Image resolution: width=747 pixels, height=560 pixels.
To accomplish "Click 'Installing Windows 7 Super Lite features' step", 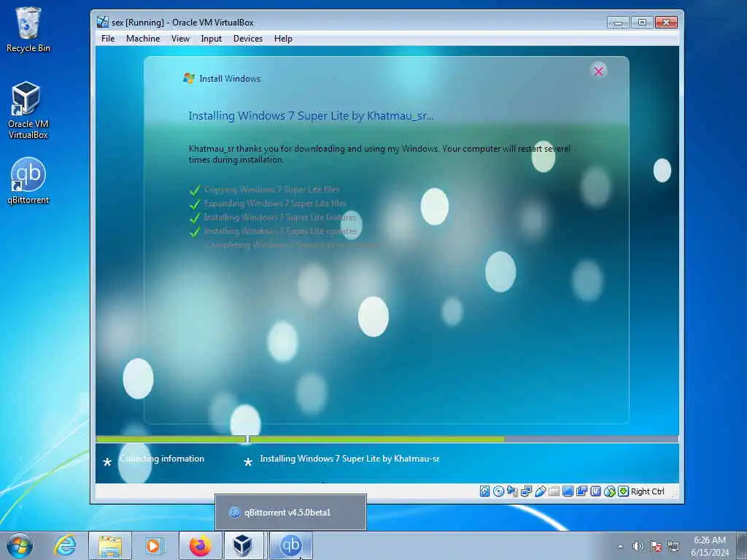I will click(280, 217).
